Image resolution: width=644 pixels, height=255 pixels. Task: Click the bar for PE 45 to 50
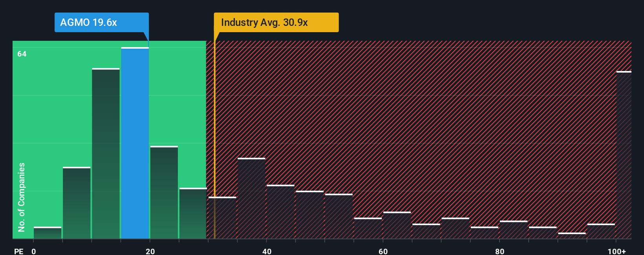click(x=310, y=215)
